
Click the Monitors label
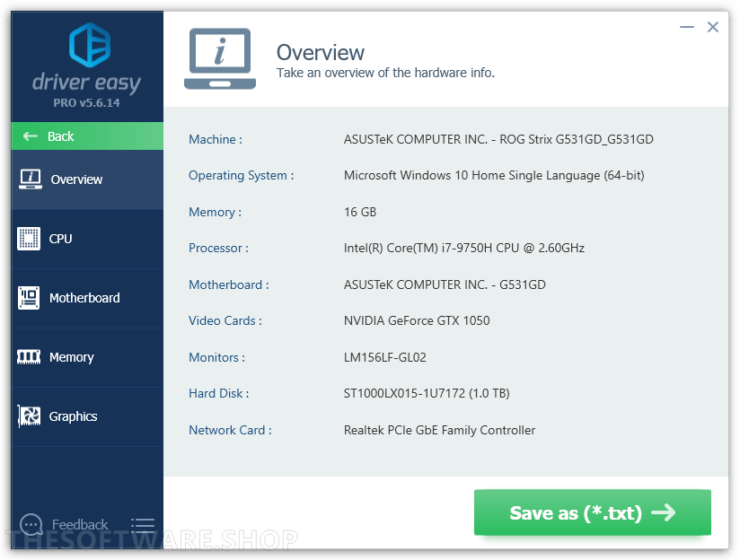pos(216,357)
